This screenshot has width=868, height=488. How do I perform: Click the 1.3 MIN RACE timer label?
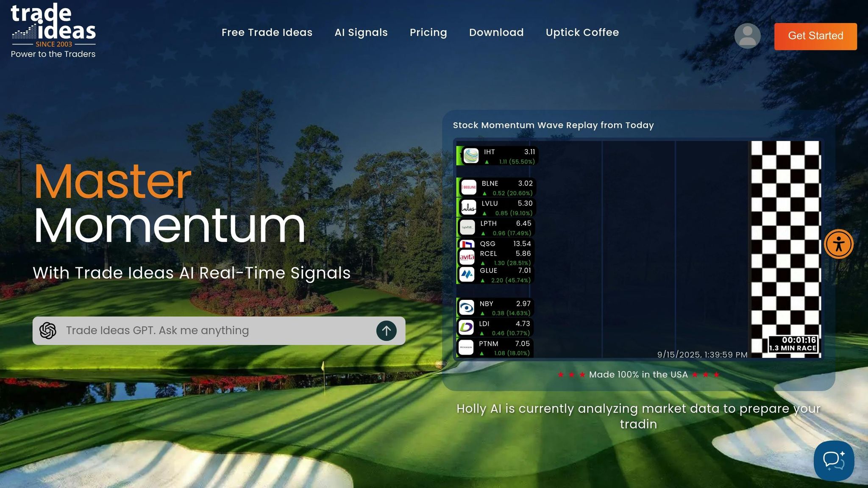(x=793, y=348)
